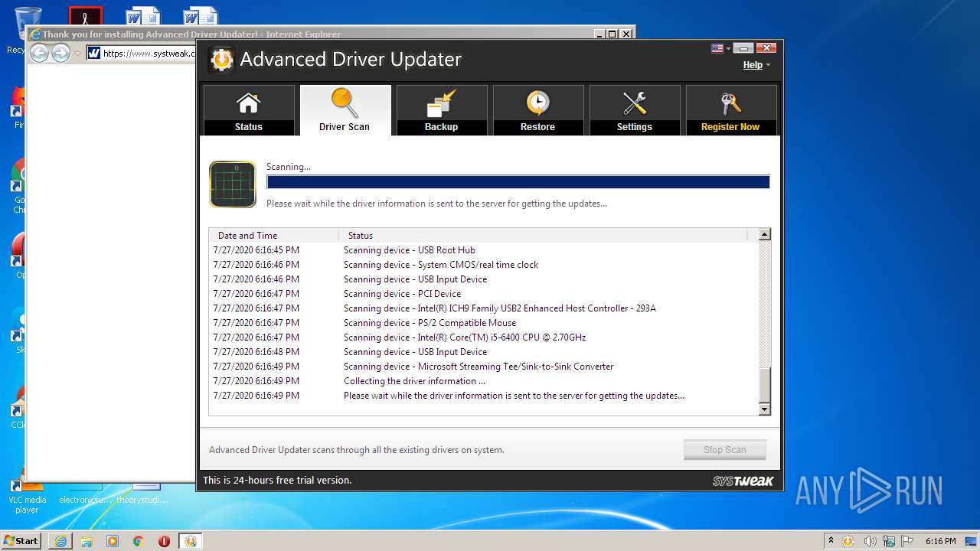Select the 'PS/2 Compatible Mouse' row
This screenshot has width=980, height=551.
tap(484, 323)
